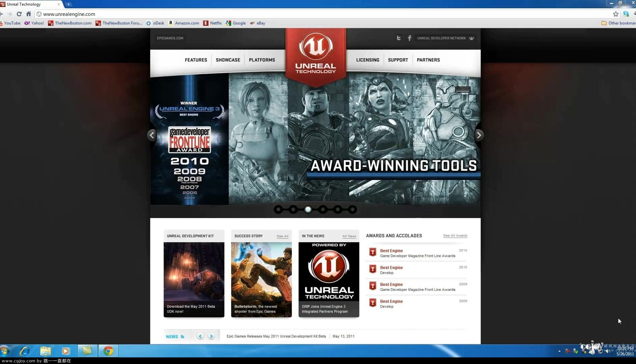The height and width of the screenshot is (364, 636).
Task: Reload the page with refresh icon
Action: (19, 14)
